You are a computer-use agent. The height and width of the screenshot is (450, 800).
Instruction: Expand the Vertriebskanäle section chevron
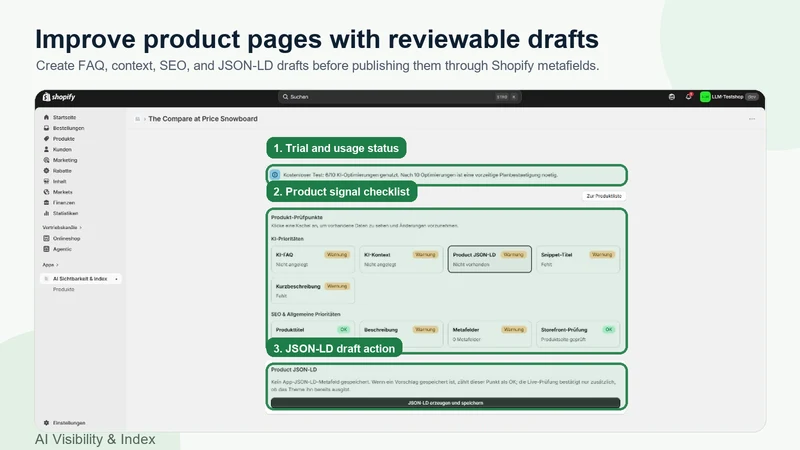click(x=81, y=228)
